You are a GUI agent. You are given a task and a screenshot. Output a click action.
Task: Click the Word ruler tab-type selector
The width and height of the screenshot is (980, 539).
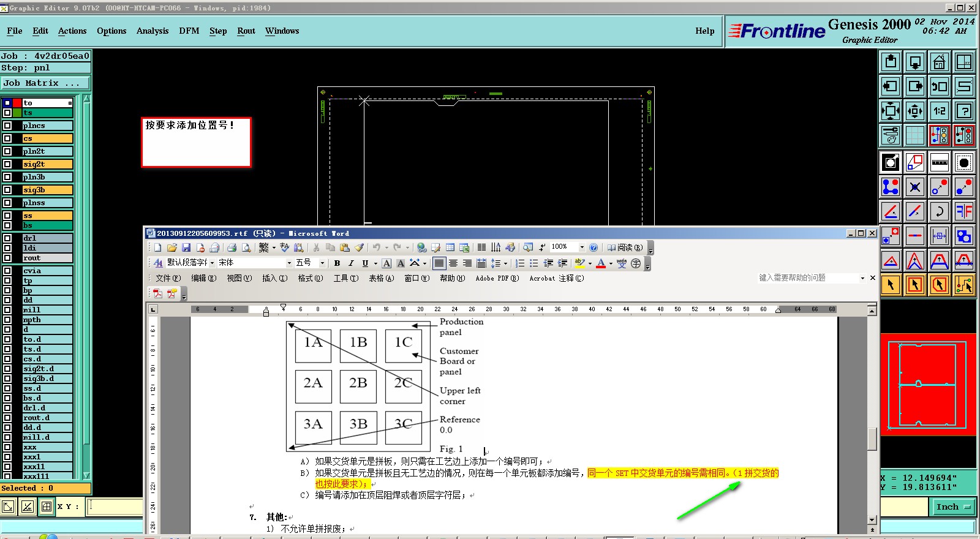[x=153, y=309]
